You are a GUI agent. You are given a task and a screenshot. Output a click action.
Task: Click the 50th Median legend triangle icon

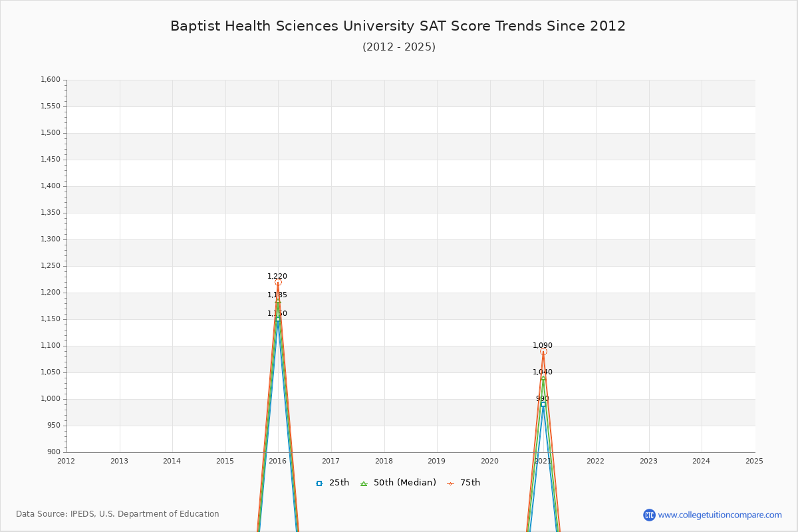click(364, 483)
